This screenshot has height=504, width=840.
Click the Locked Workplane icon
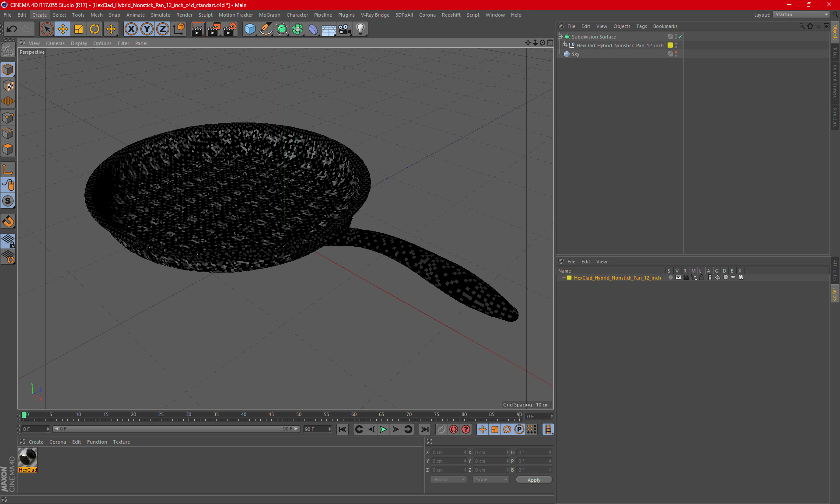click(x=8, y=241)
